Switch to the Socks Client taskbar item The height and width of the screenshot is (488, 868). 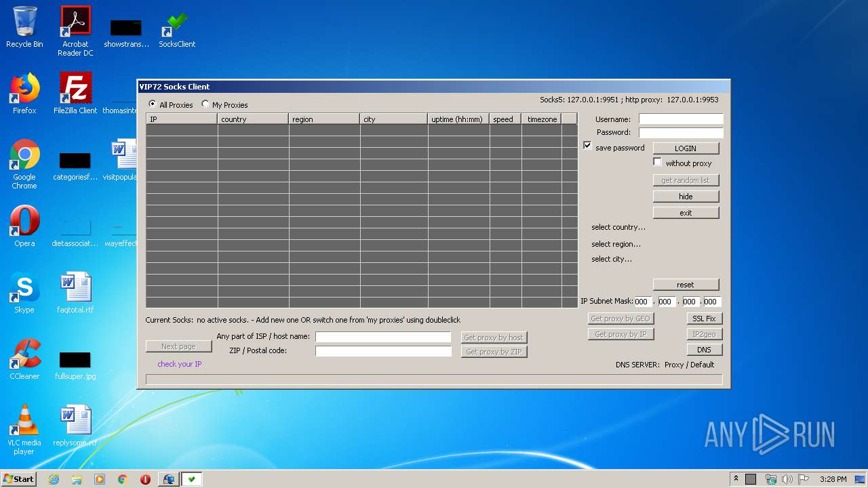[192, 479]
